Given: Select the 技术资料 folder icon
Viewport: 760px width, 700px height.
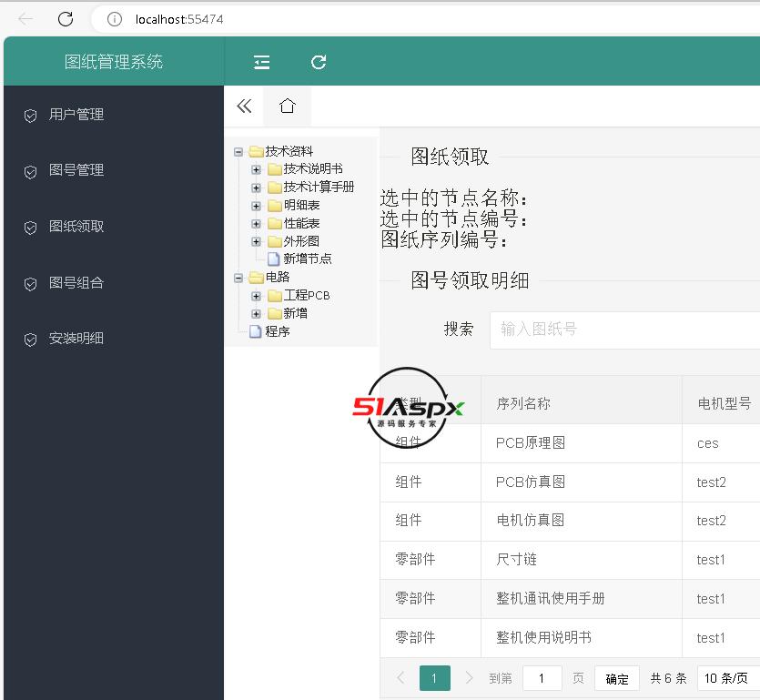Looking at the screenshot, I should point(256,151).
